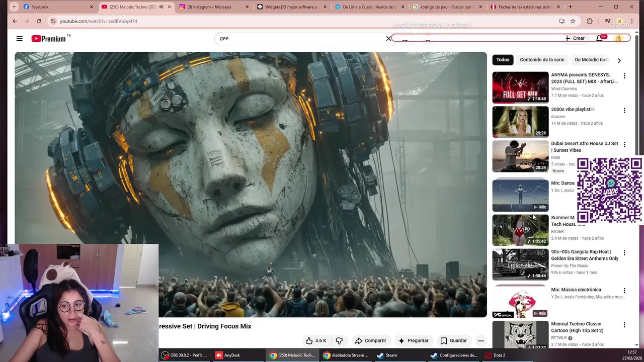Image resolution: width=644 pixels, height=362 pixels.
Task: Open the Summer Mix RAVER thumbnail
Action: [x=520, y=230]
